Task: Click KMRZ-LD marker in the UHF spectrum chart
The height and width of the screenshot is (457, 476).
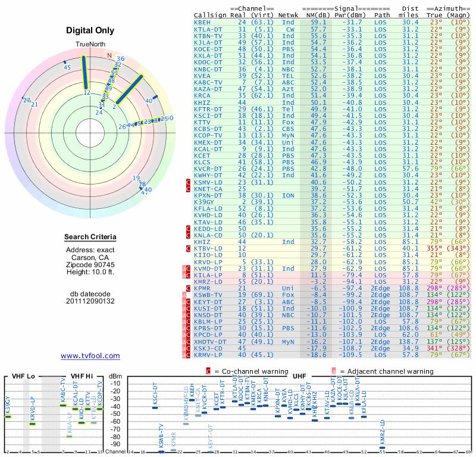Action: [382, 447]
